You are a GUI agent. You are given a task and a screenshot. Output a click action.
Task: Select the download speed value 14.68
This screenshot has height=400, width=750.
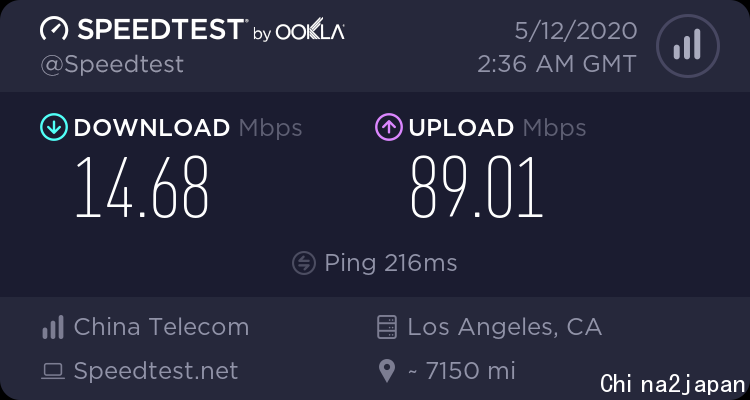(x=142, y=187)
